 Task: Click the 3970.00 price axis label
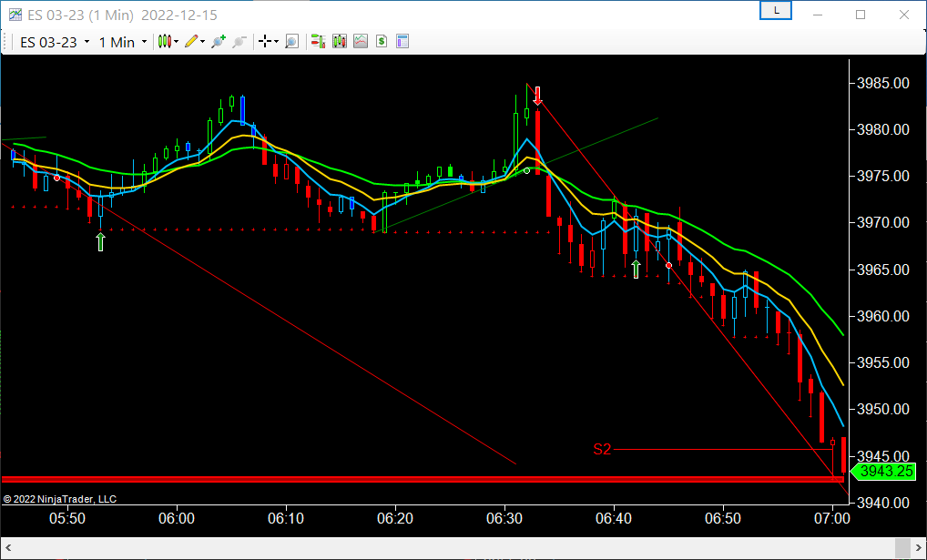pos(883,223)
